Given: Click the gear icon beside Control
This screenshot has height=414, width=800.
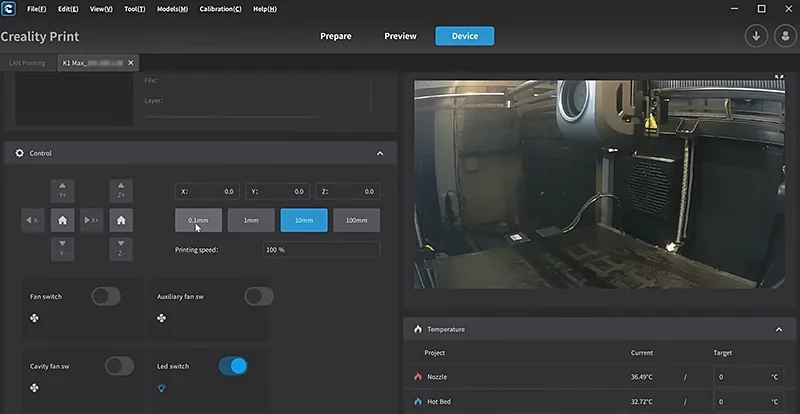Looking at the screenshot, I should (19, 153).
